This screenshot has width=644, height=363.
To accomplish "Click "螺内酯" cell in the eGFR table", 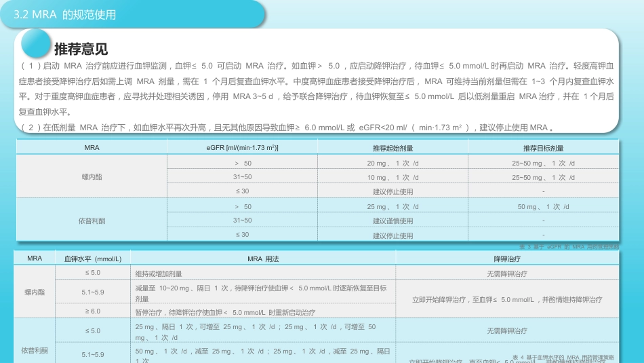I will 92,177.
